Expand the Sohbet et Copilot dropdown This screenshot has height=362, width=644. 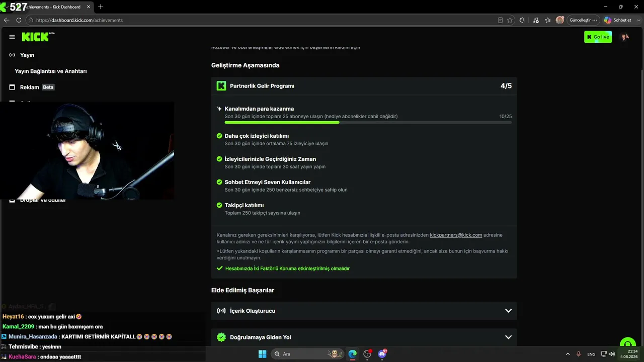coord(638,20)
